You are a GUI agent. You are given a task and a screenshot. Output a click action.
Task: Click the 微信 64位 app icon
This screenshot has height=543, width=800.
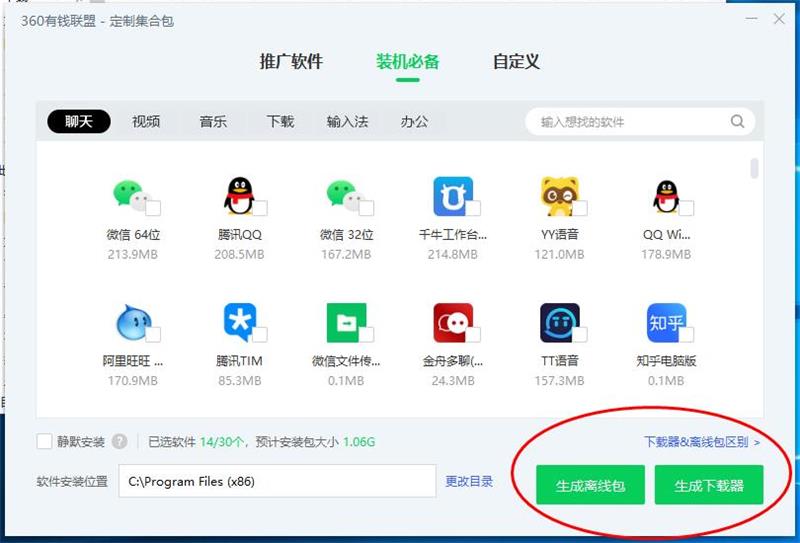pyautogui.click(x=132, y=196)
